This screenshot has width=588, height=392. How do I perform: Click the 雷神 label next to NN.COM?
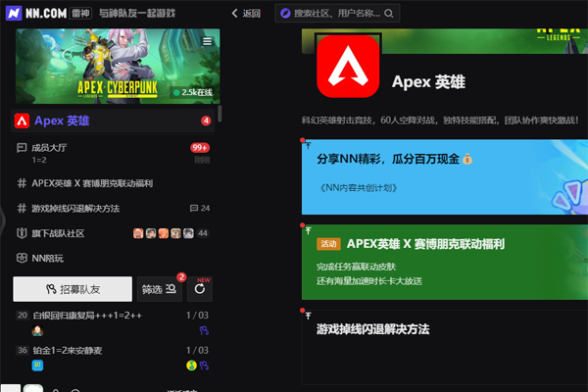81,14
